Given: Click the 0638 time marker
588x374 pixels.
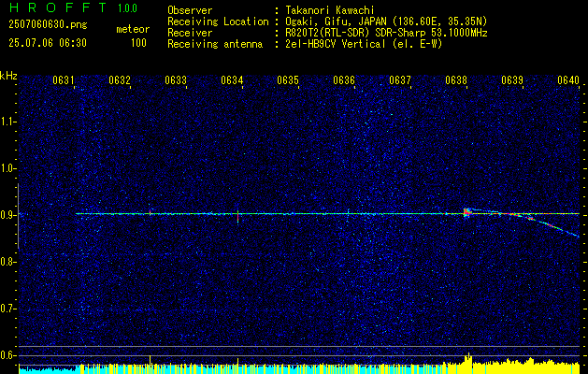Looking at the screenshot, I should 456,79.
